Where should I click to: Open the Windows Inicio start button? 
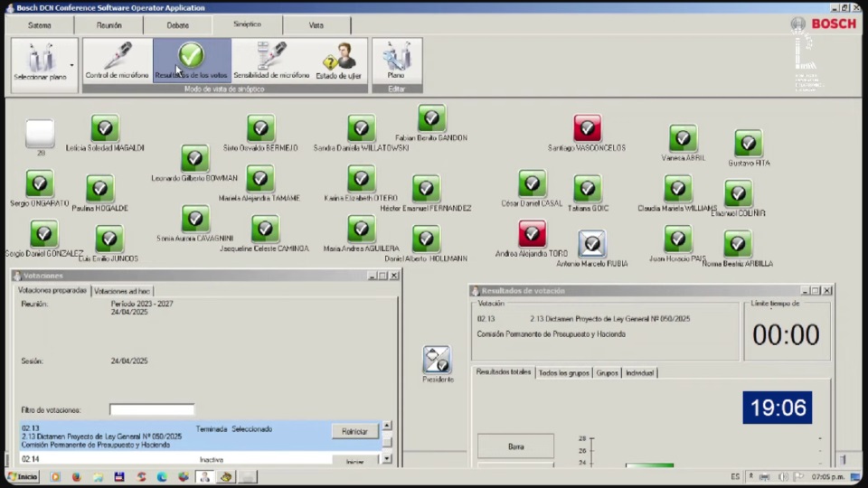pos(23,476)
